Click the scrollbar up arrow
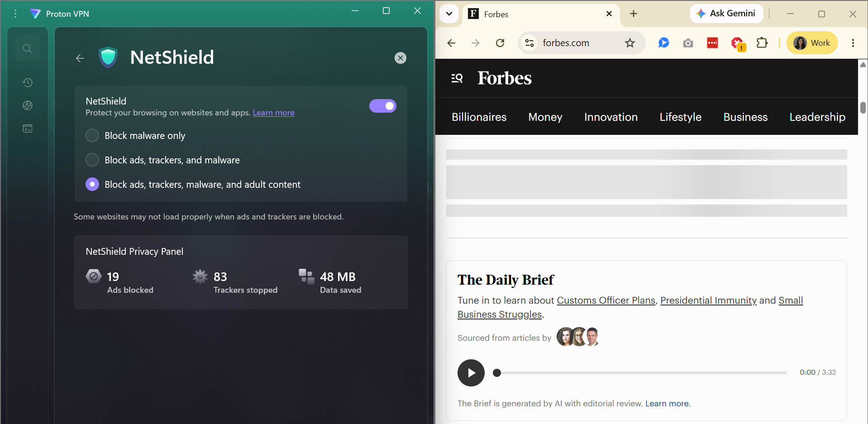The height and width of the screenshot is (424, 868). [x=863, y=65]
